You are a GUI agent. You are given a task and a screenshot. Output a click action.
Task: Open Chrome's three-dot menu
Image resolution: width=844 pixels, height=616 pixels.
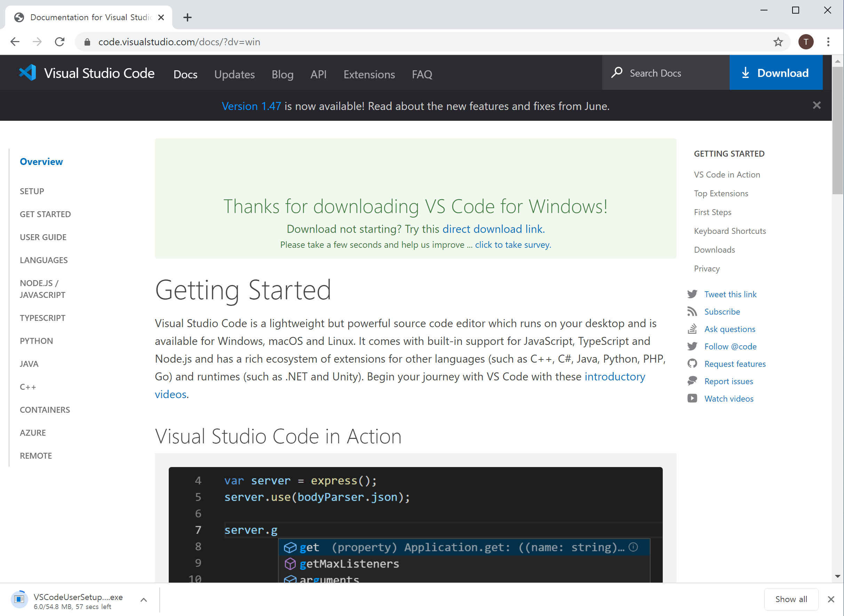click(828, 42)
